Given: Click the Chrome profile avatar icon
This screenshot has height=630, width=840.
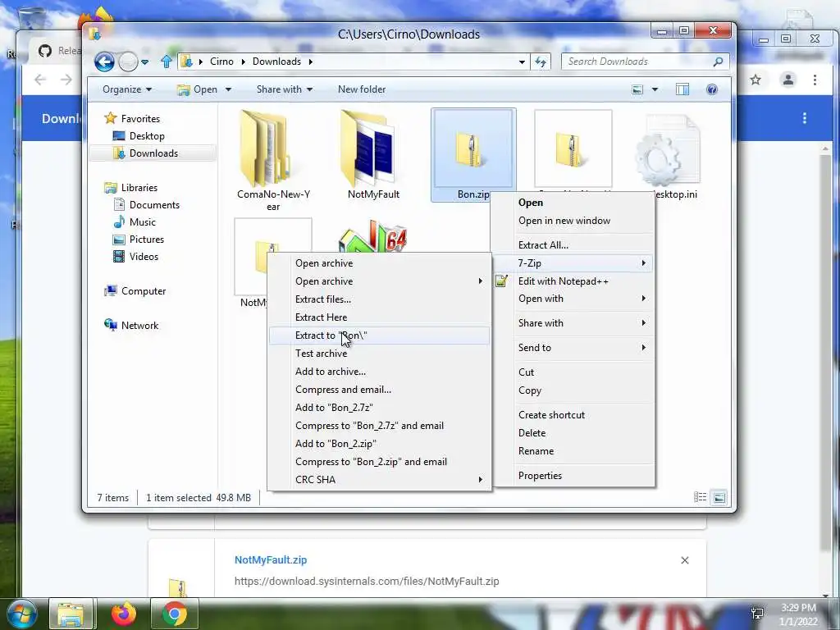Looking at the screenshot, I should 788,80.
